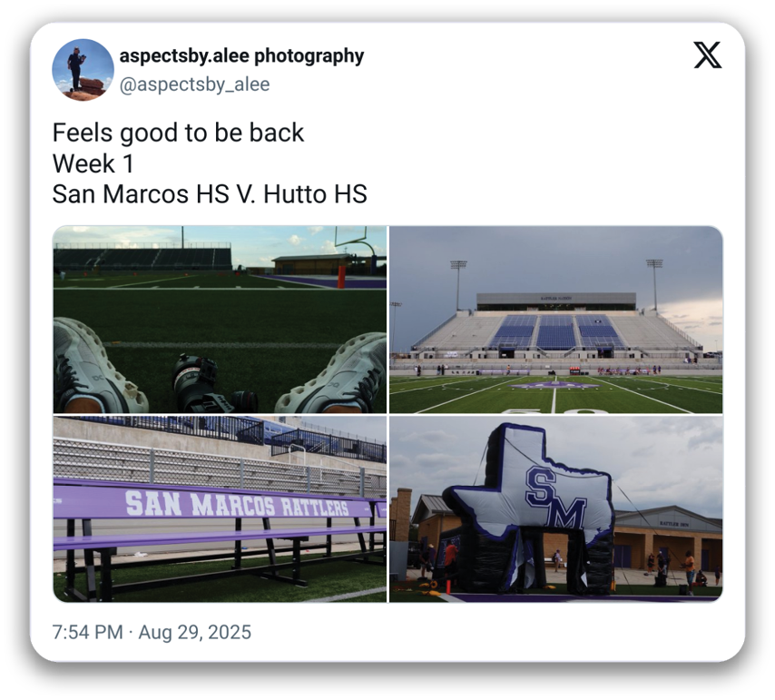
Task: Open the @aspectsby_alee handle link
Action: (194, 84)
